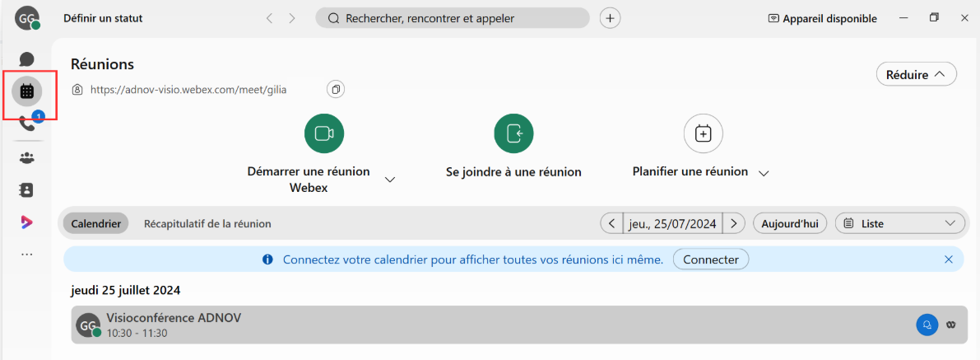This screenshot has height=360, width=980.
Task: Select the Meetings calendar icon in sidebar
Action: [27, 91]
